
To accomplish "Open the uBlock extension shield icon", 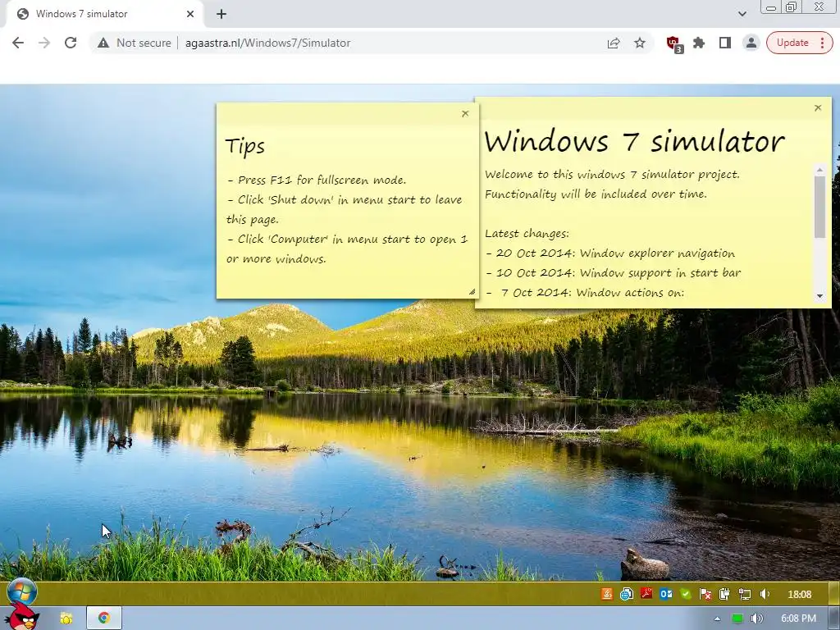I will pos(674,44).
